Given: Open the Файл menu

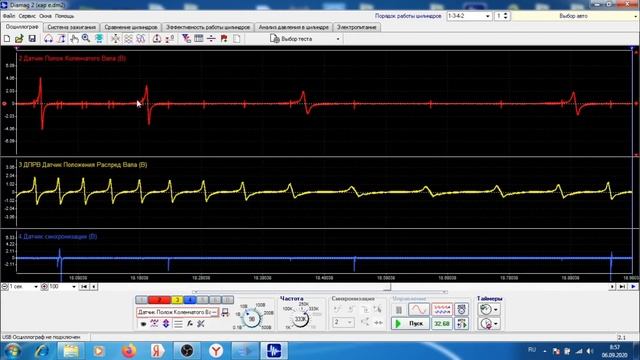Looking at the screenshot, I should pyautogui.click(x=9, y=16).
